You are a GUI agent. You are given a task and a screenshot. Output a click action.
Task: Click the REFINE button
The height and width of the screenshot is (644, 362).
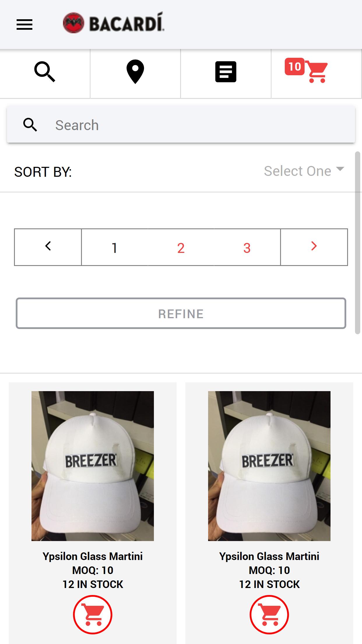click(181, 313)
